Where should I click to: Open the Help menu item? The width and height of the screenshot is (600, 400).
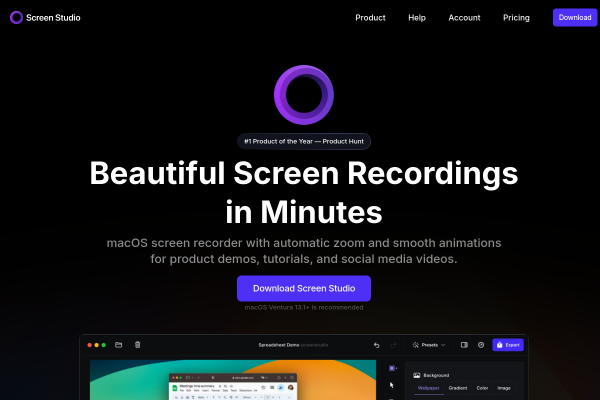(417, 18)
